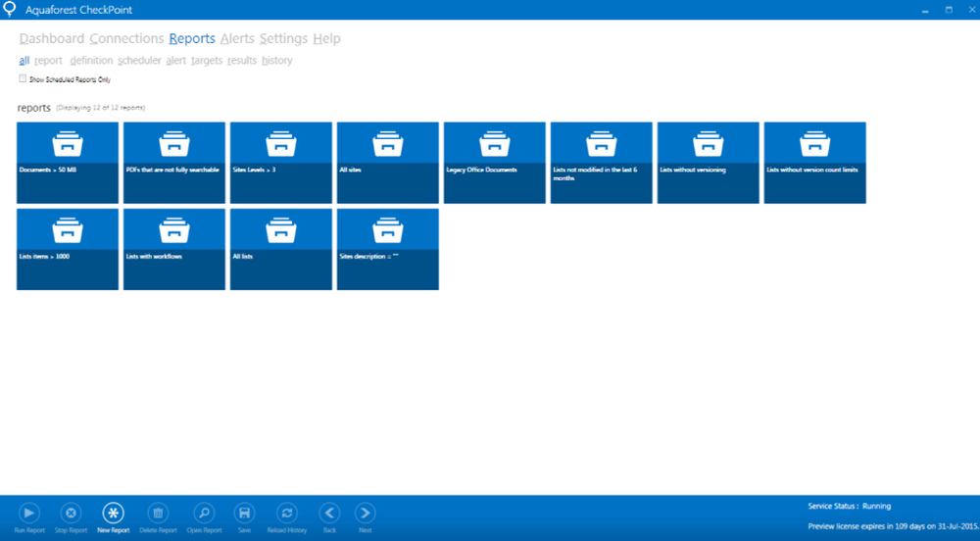
Task: Switch to the Alerts tab
Action: click(x=237, y=39)
